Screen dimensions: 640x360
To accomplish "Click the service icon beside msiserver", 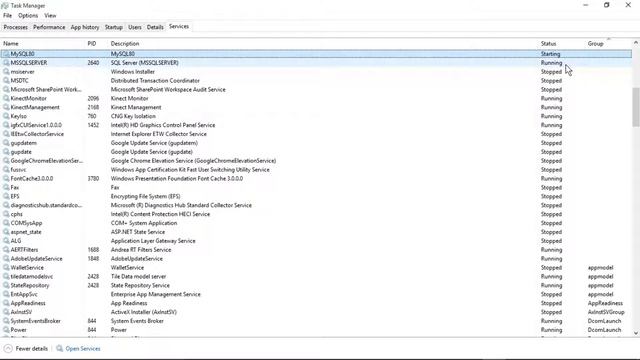I will [x=6, y=71].
